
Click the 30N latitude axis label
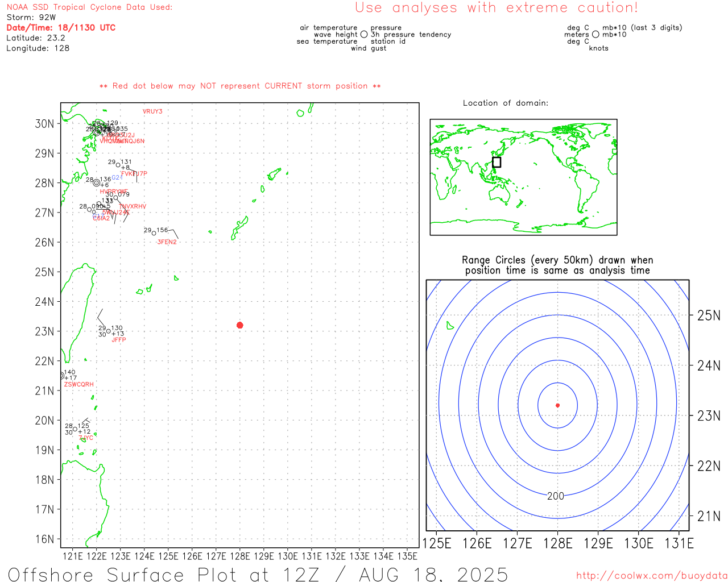(45, 124)
